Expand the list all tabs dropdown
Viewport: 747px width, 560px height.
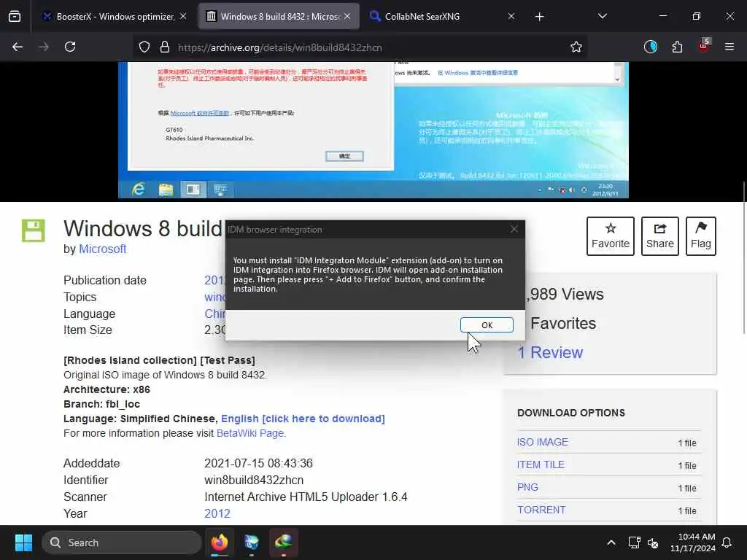click(602, 16)
